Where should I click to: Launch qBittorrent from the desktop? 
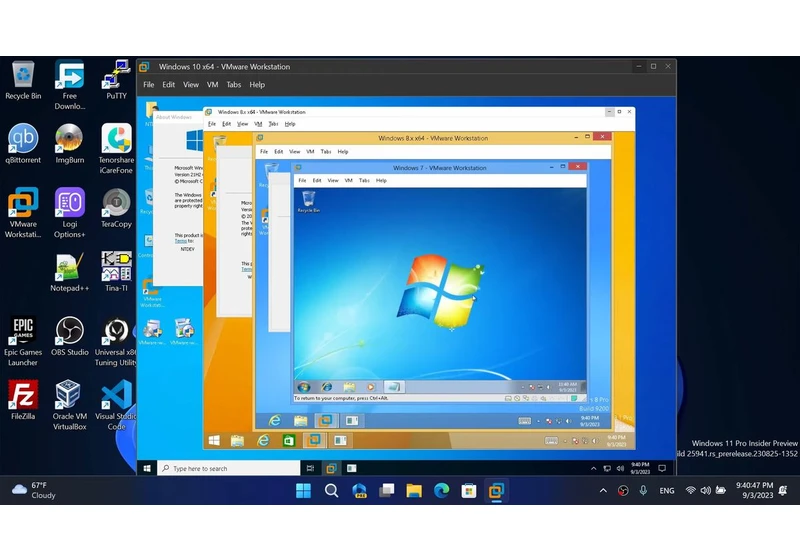23,144
